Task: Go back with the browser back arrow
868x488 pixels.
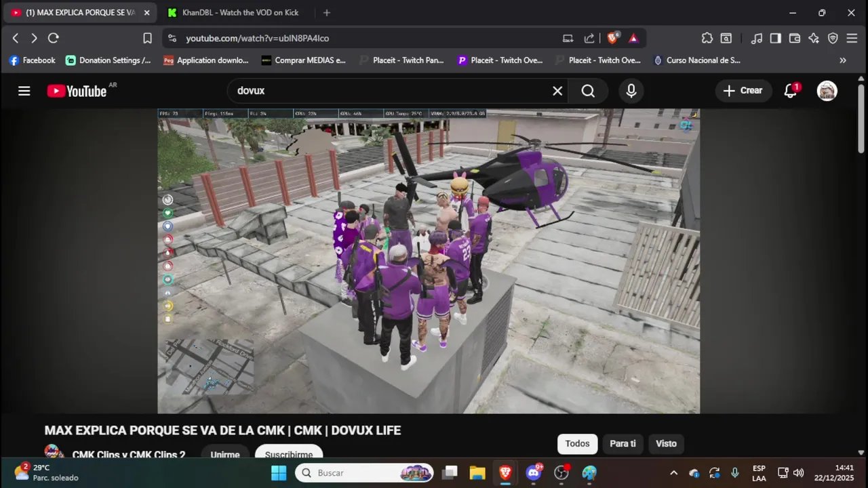Action: (x=16, y=39)
